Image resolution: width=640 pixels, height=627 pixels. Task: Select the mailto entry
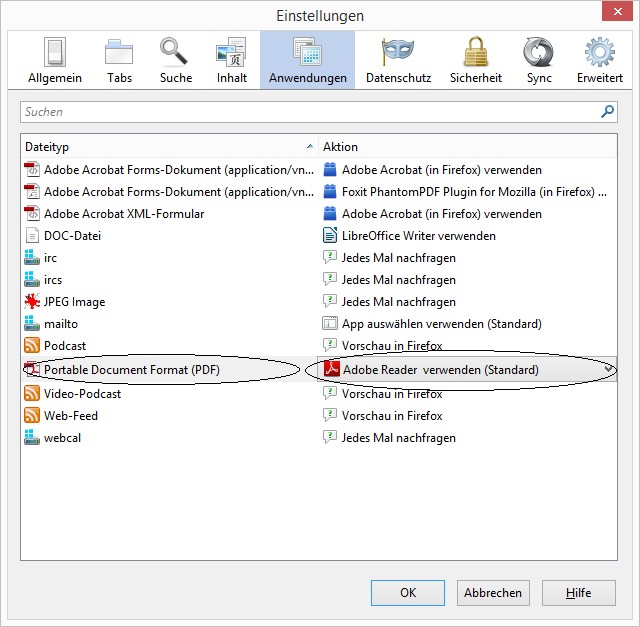pos(169,324)
